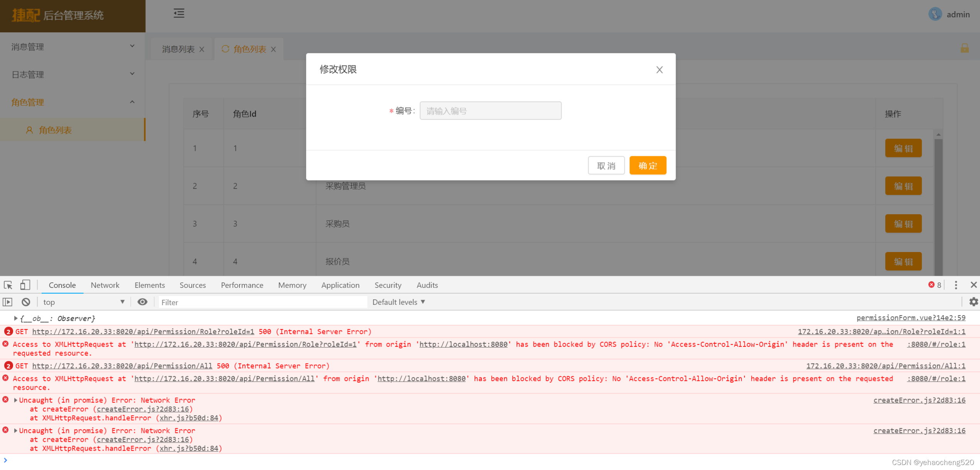This screenshot has width=980, height=470.
Task: Click the 确定 confirm button
Action: 649,165
